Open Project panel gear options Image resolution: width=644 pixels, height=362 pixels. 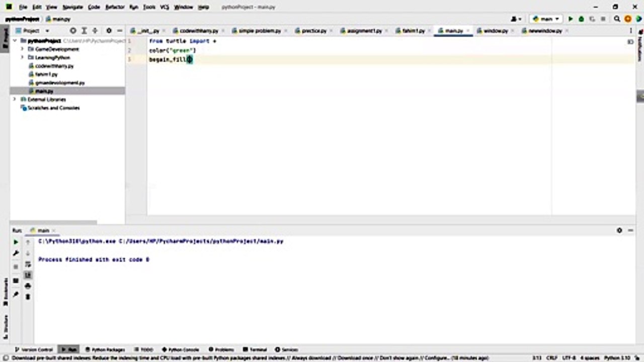click(109, 31)
